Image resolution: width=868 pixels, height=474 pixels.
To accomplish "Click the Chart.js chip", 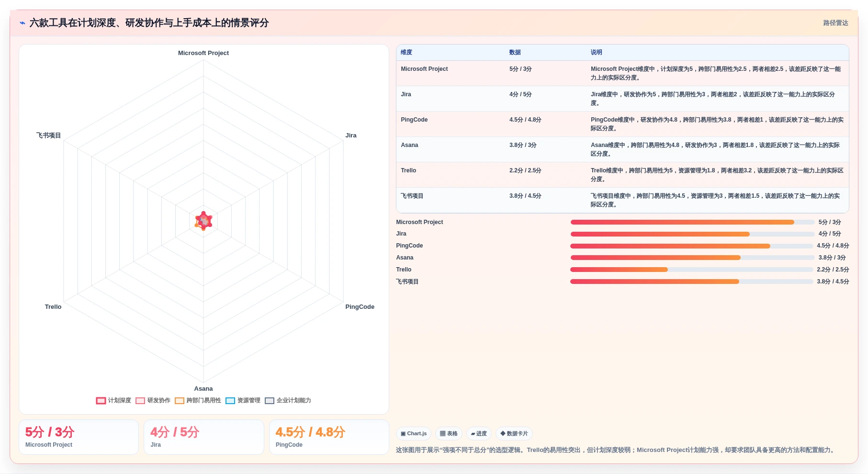I will pyautogui.click(x=414, y=434).
